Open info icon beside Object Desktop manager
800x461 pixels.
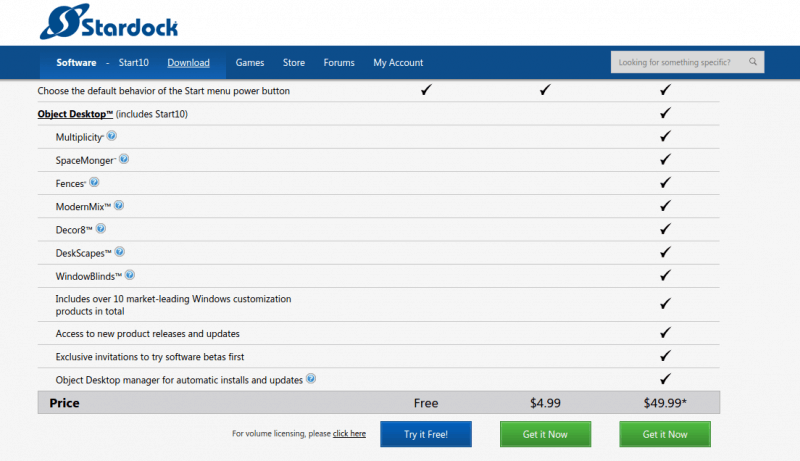point(311,379)
